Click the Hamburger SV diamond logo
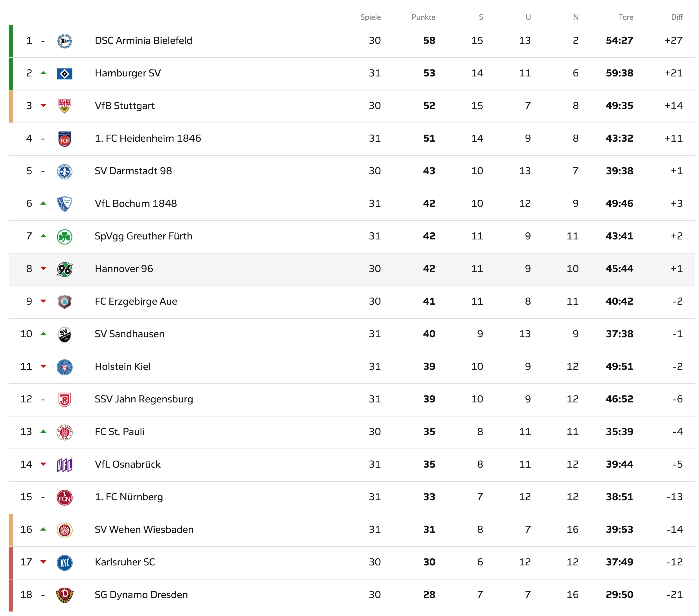 pos(64,74)
